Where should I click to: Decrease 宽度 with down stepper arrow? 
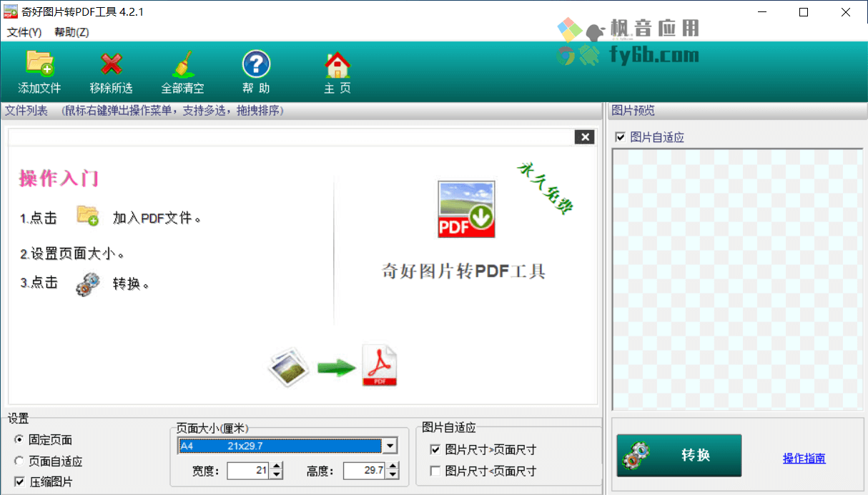[x=277, y=475]
